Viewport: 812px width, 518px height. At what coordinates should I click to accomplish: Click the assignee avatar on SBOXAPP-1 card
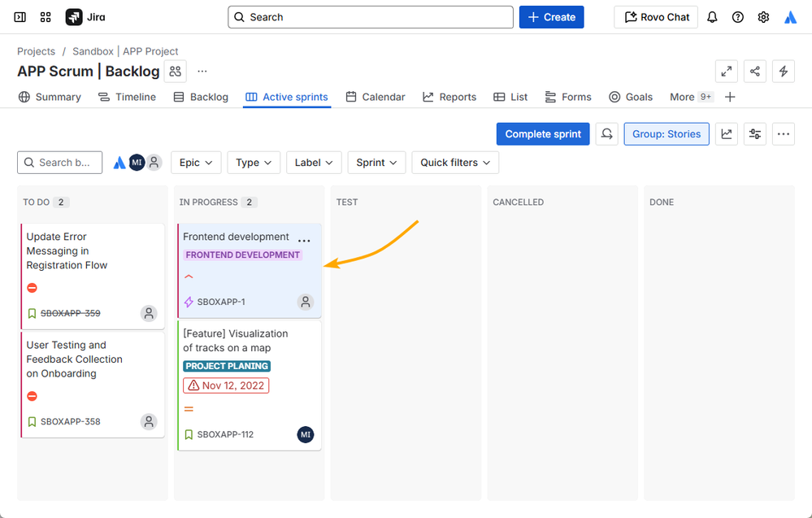click(306, 302)
